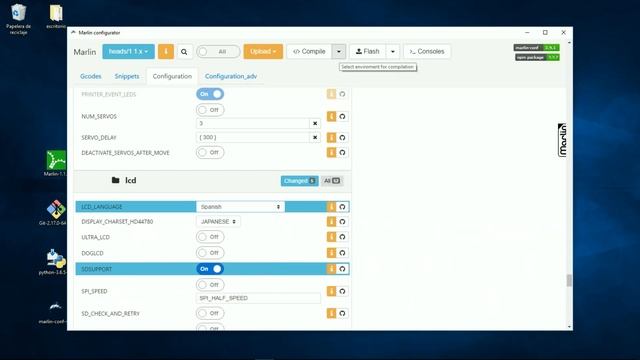640x360 pixels.
Task: Enable the DOGLCD switch
Action: click(x=210, y=253)
